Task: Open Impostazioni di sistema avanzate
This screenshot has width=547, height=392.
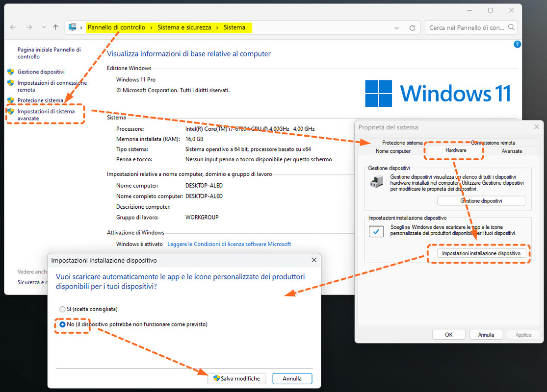Action: point(46,115)
